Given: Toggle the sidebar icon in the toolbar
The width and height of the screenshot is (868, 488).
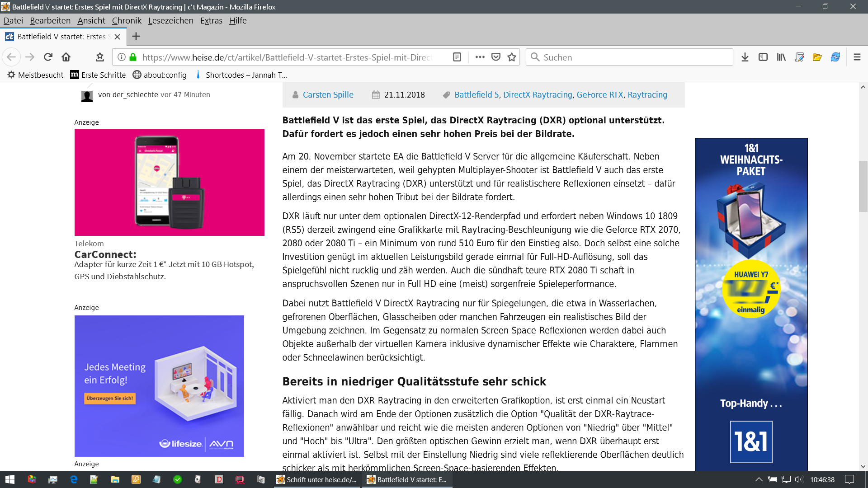Looking at the screenshot, I should click(x=763, y=57).
